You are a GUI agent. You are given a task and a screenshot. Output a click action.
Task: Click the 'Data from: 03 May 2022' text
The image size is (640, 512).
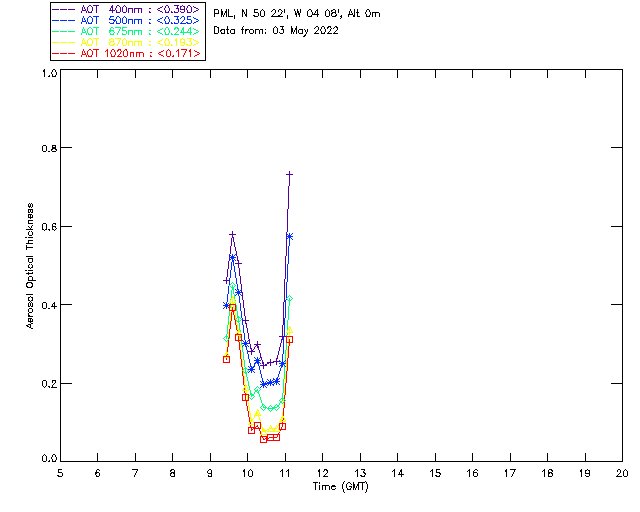click(276, 31)
